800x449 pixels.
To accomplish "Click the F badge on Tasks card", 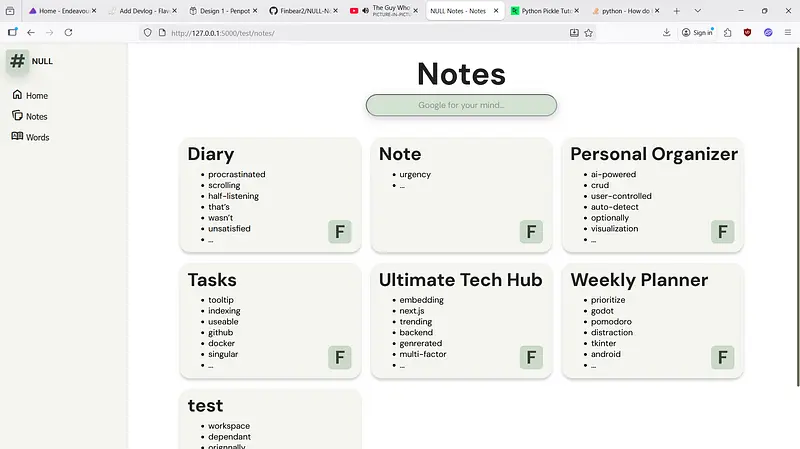I will (340, 357).
